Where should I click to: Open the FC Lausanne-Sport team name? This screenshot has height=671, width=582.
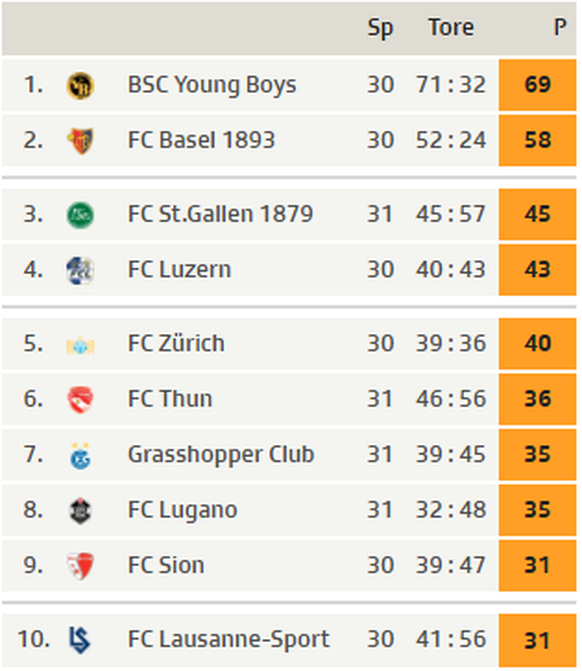click(229, 639)
